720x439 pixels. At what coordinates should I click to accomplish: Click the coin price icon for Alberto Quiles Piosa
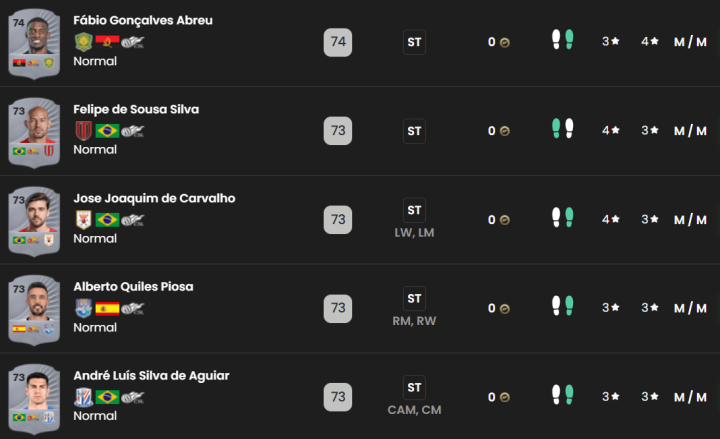tap(505, 308)
